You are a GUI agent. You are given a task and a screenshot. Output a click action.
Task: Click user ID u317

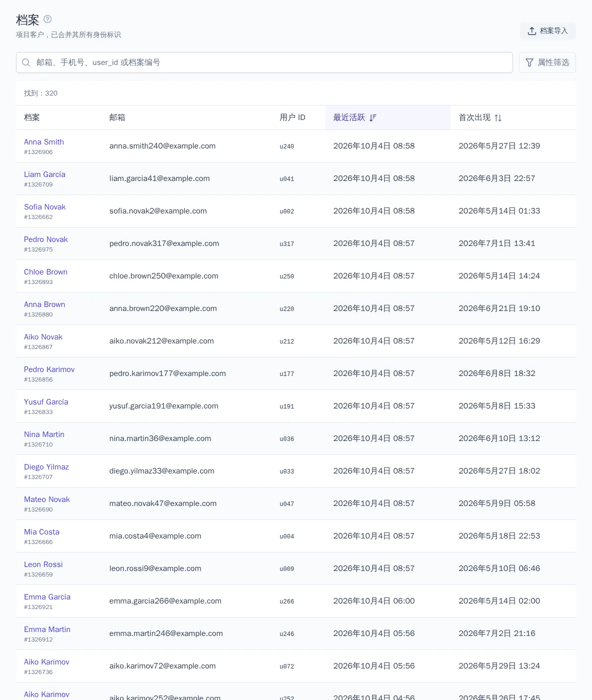pyautogui.click(x=287, y=244)
